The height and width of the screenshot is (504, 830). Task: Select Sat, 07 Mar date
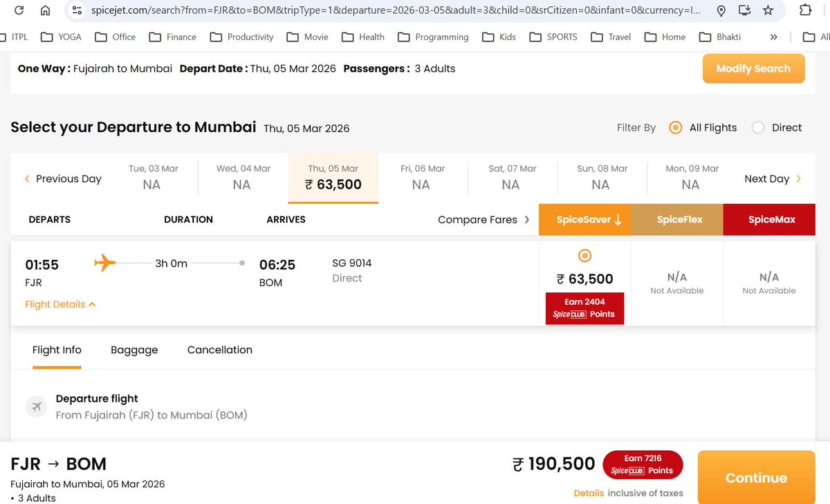[x=513, y=178]
